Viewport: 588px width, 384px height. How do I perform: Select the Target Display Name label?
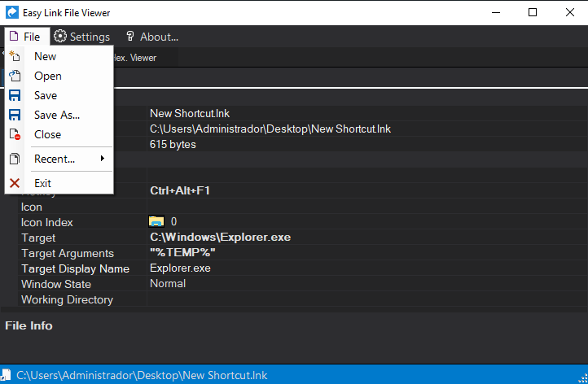pos(75,268)
